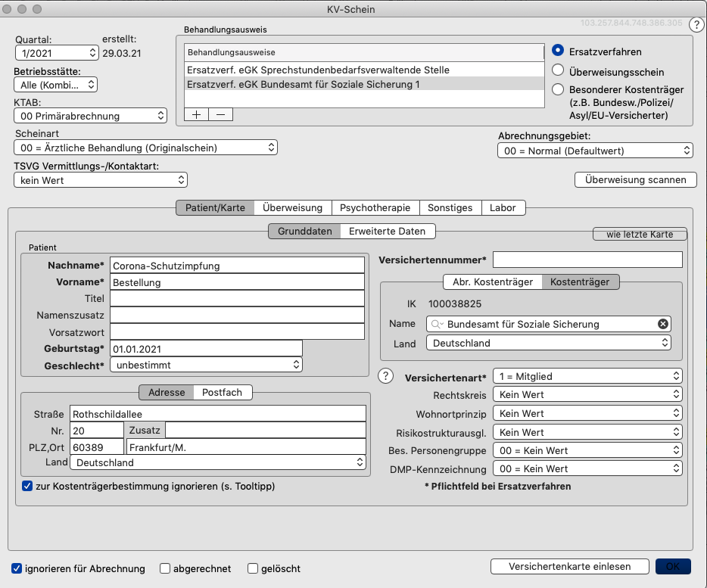Click the minus icon to remove Behandlungsausweis
This screenshot has height=588, width=707.
pyautogui.click(x=220, y=114)
